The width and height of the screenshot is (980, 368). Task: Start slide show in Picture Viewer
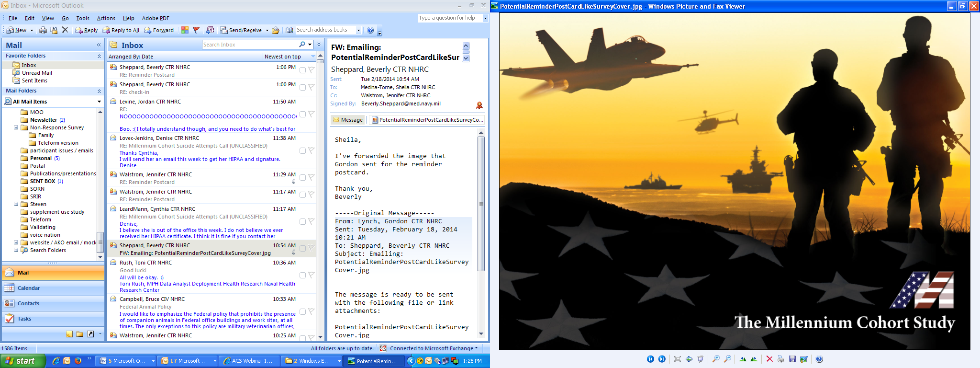coord(701,359)
